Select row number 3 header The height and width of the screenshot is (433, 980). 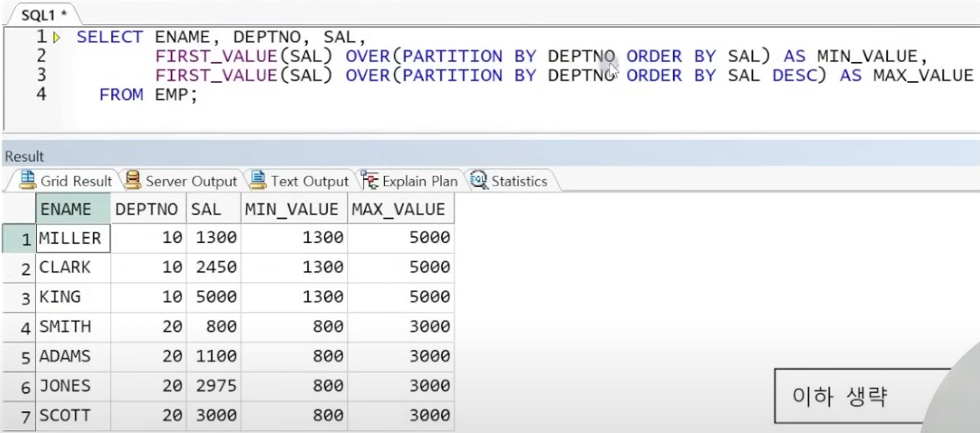(x=18, y=298)
